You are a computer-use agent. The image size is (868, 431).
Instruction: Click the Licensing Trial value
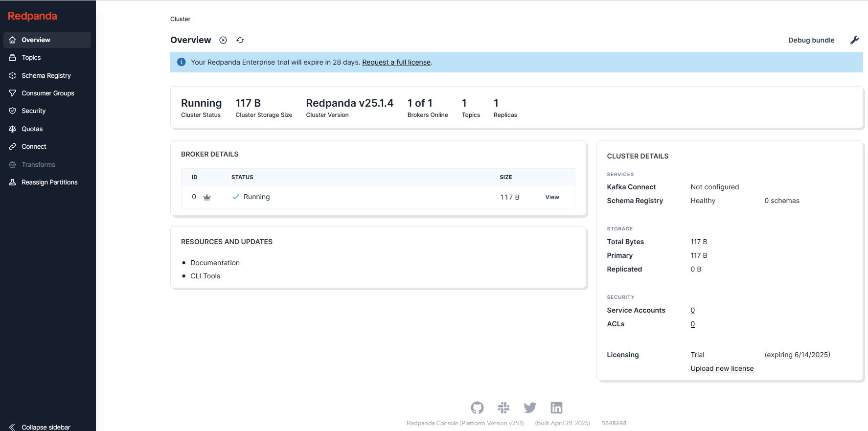click(x=697, y=355)
